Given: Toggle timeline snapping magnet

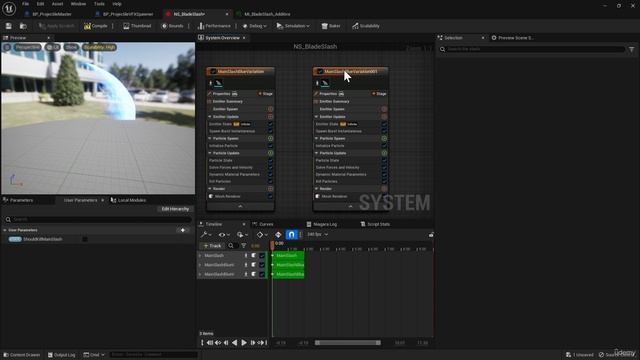Looking at the screenshot, I should click(x=291, y=235).
